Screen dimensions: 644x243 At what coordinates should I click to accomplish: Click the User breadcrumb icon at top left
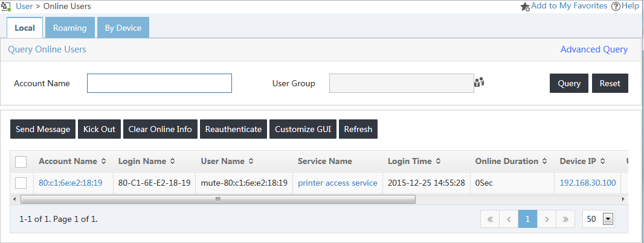(x=6, y=6)
